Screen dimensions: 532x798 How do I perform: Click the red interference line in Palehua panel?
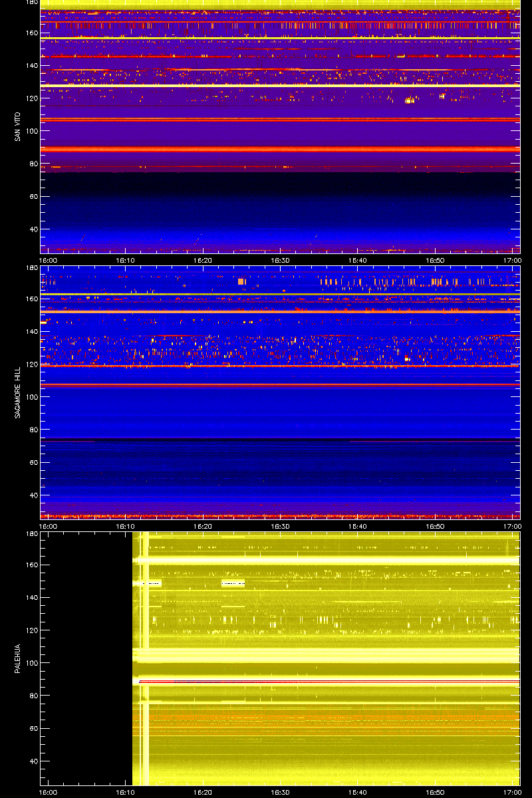pos(329,682)
